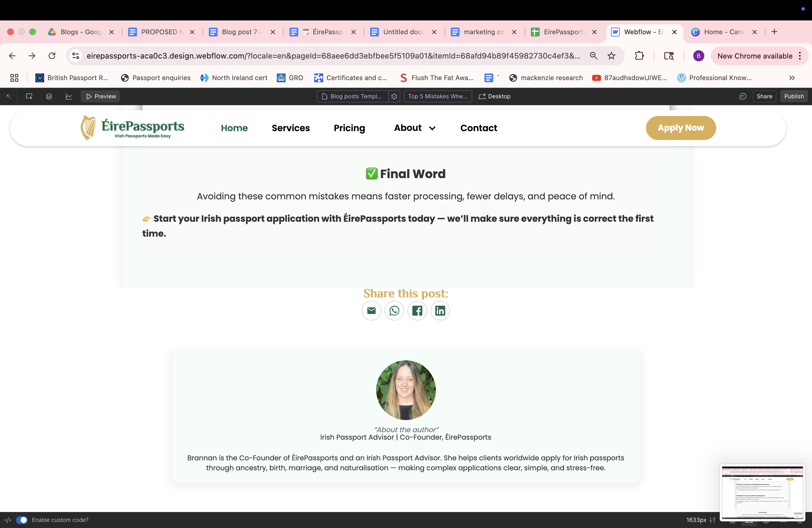Screen dimensions: 812x528
Task: Open Blog posts Template page selector
Action: click(352, 96)
